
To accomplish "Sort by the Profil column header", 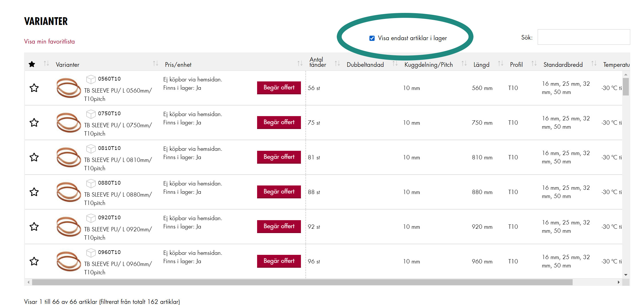I will (x=516, y=64).
